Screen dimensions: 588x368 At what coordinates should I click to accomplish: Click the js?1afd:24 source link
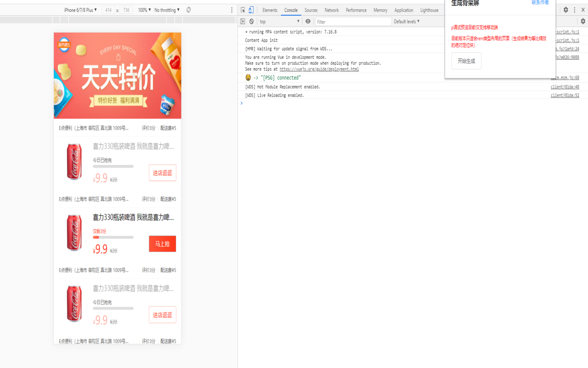tap(568, 49)
